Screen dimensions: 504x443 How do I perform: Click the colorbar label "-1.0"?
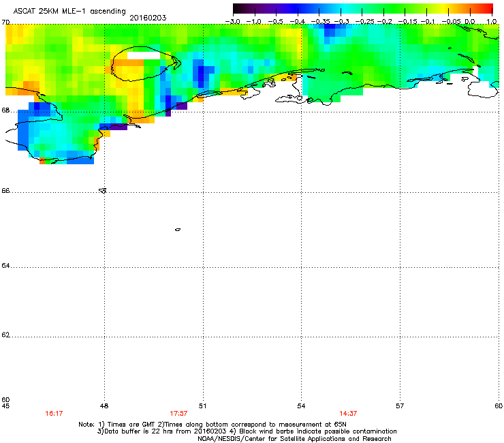(254, 22)
